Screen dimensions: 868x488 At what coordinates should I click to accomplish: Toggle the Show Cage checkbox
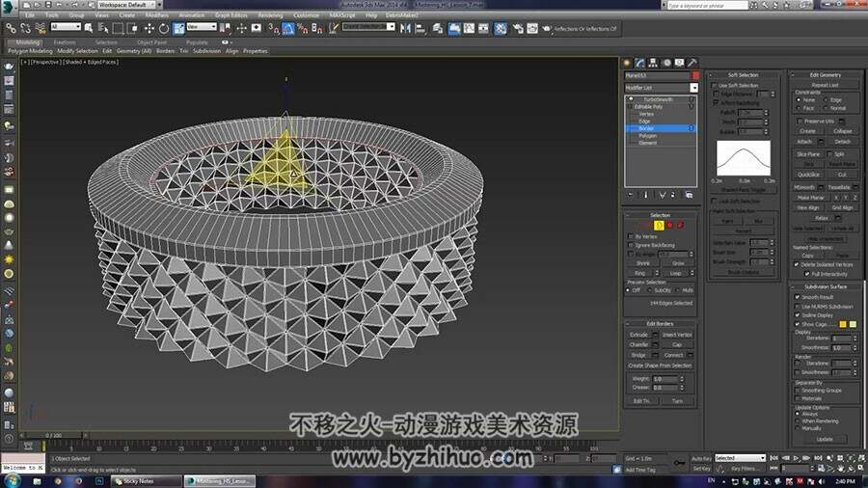coord(798,324)
